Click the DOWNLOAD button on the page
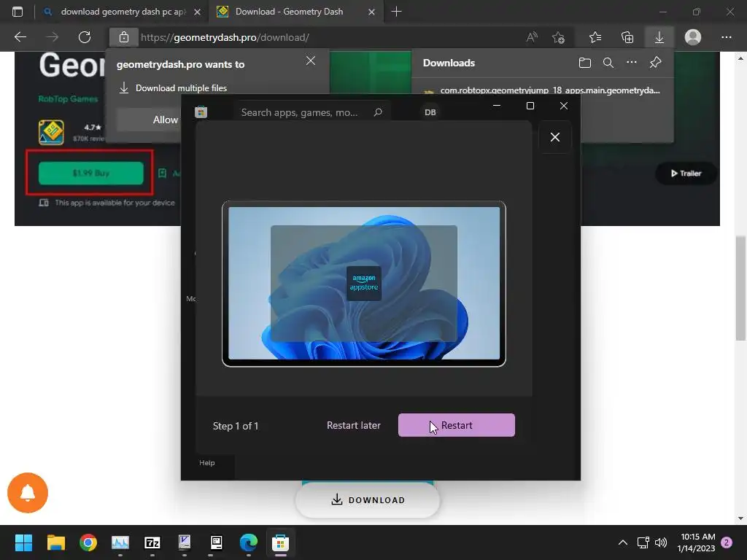Screen dimensions: 747x560 coord(368,499)
